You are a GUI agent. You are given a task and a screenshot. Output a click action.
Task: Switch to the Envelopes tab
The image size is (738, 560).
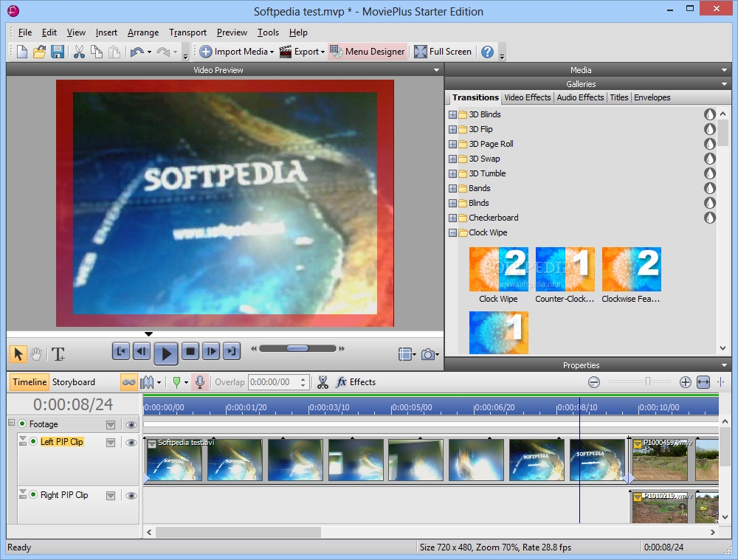coord(652,97)
